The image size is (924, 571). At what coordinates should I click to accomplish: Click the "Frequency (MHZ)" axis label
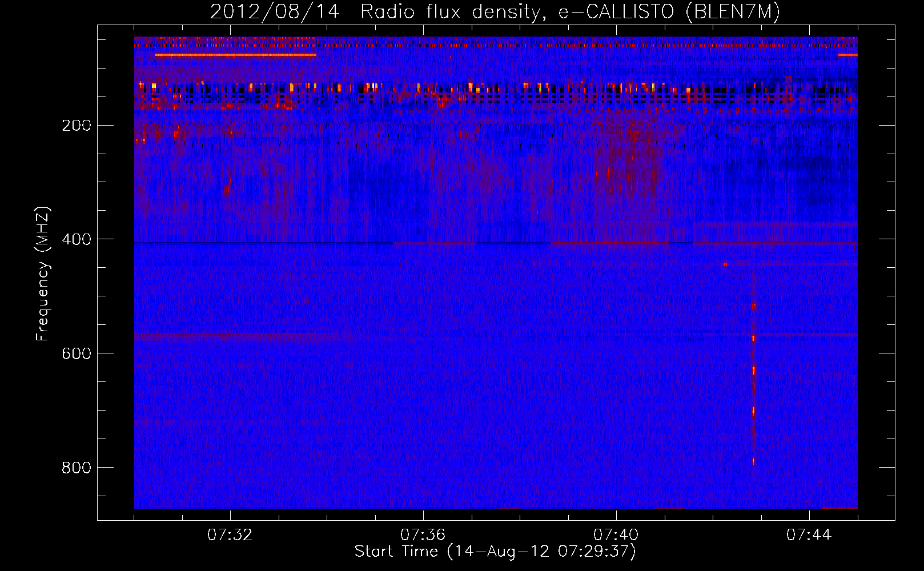(43, 274)
